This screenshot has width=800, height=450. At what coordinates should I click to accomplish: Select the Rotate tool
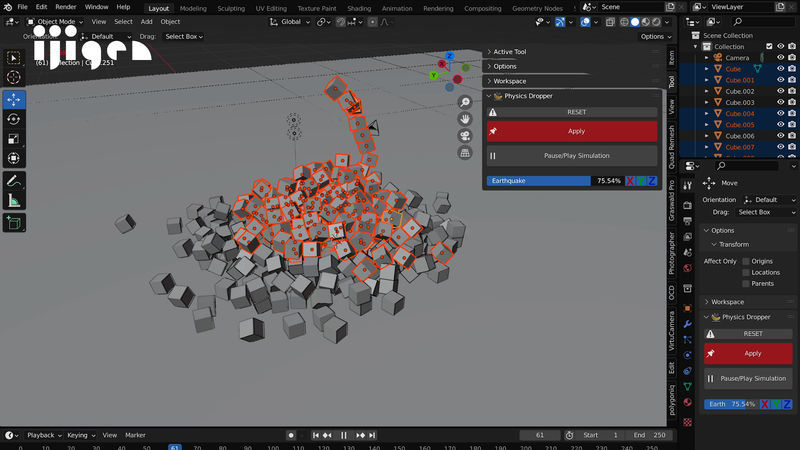[x=14, y=119]
